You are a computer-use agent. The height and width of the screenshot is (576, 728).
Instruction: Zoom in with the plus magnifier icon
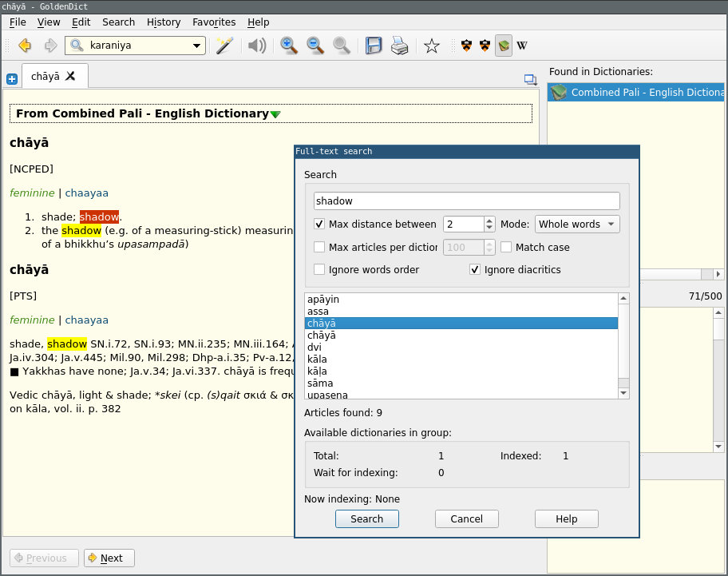tap(289, 46)
